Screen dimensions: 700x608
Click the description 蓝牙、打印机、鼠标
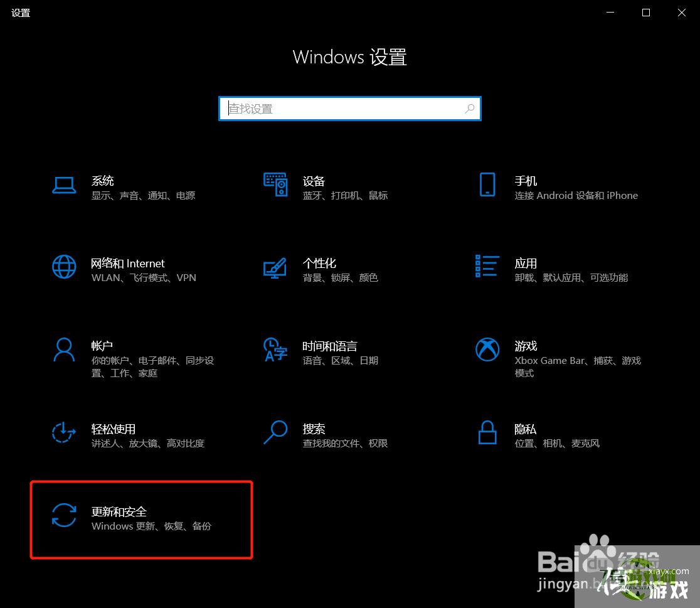click(x=345, y=195)
